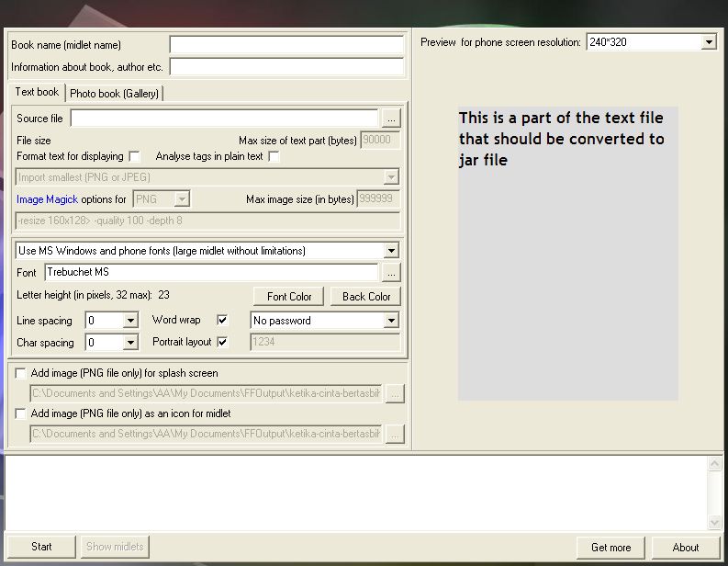Image resolution: width=728 pixels, height=566 pixels.
Task: Enable Add image as icon for midlet checkbox
Action: click(x=20, y=413)
